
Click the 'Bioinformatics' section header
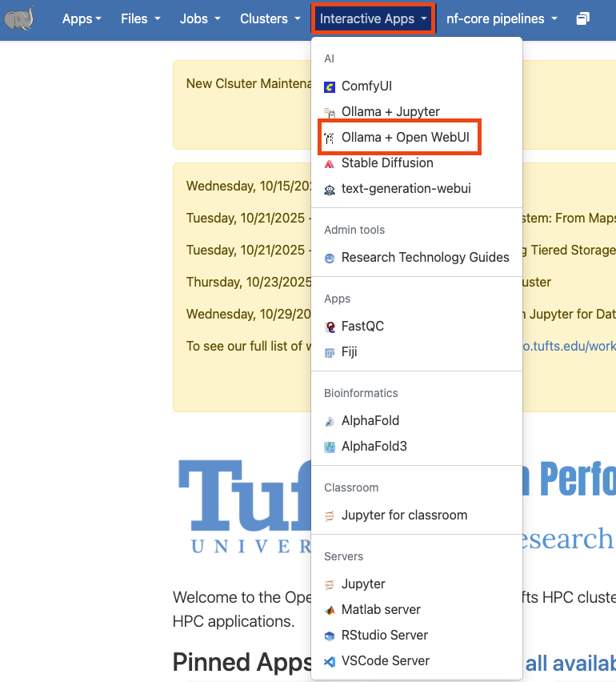click(361, 393)
